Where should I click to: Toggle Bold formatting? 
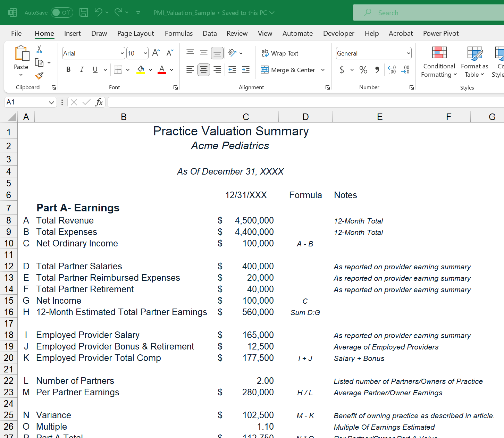(68, 69)
